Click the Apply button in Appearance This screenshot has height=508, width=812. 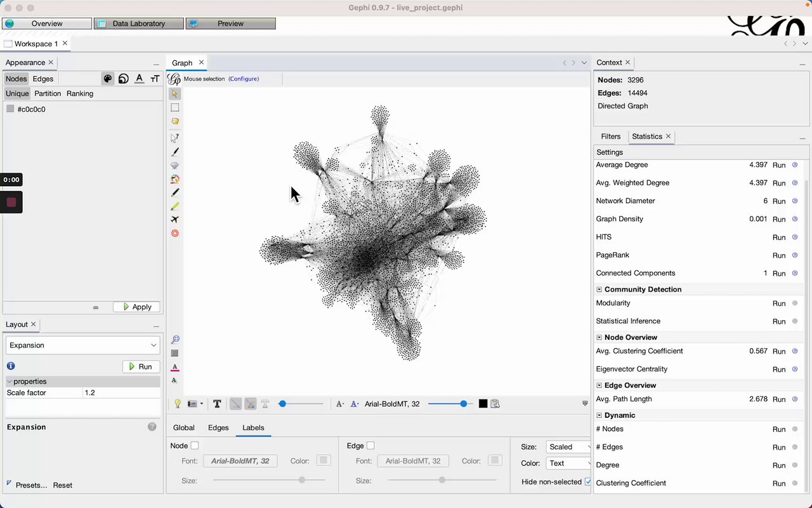click(136, 307)
